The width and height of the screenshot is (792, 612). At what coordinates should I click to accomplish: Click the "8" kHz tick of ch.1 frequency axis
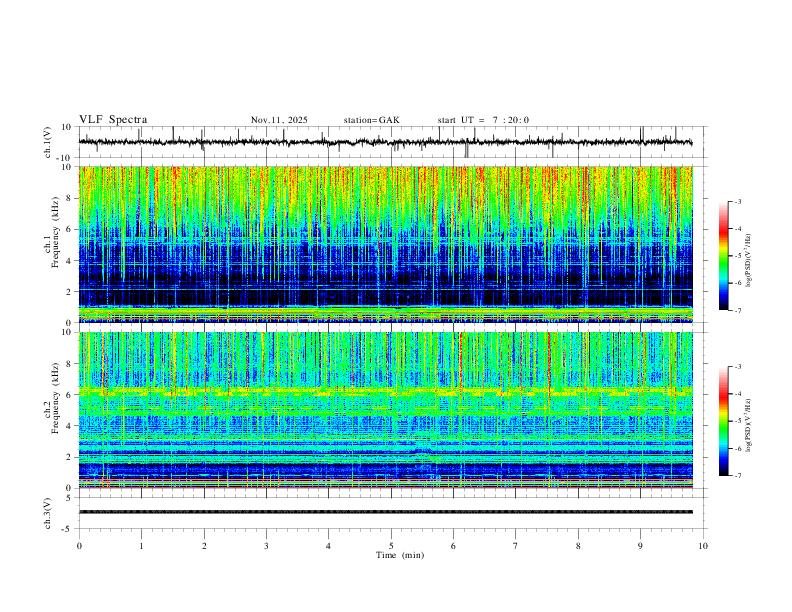[x=70, y=198]
